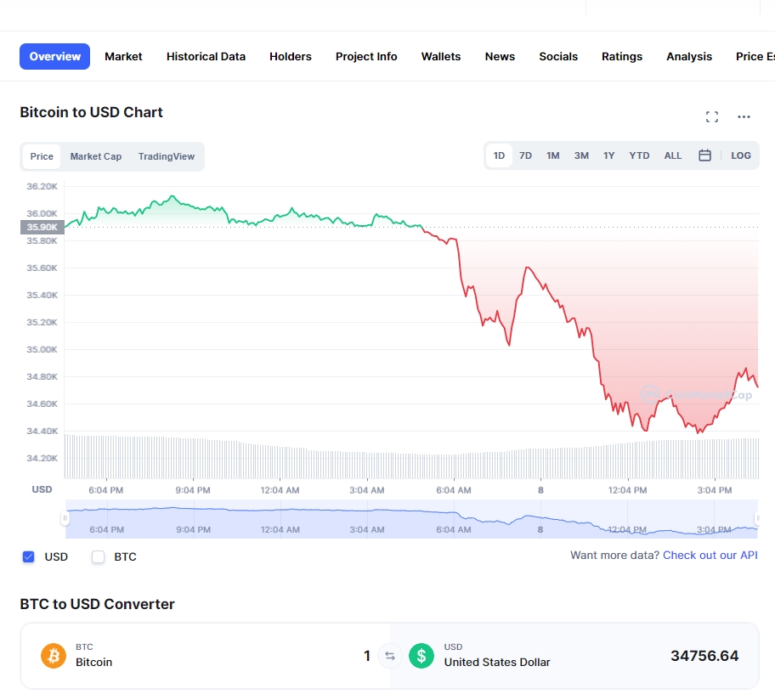The height and width of the screenshot is (700, 775).
Task: Select the Market Cap chart view
Action: [95, 156]
